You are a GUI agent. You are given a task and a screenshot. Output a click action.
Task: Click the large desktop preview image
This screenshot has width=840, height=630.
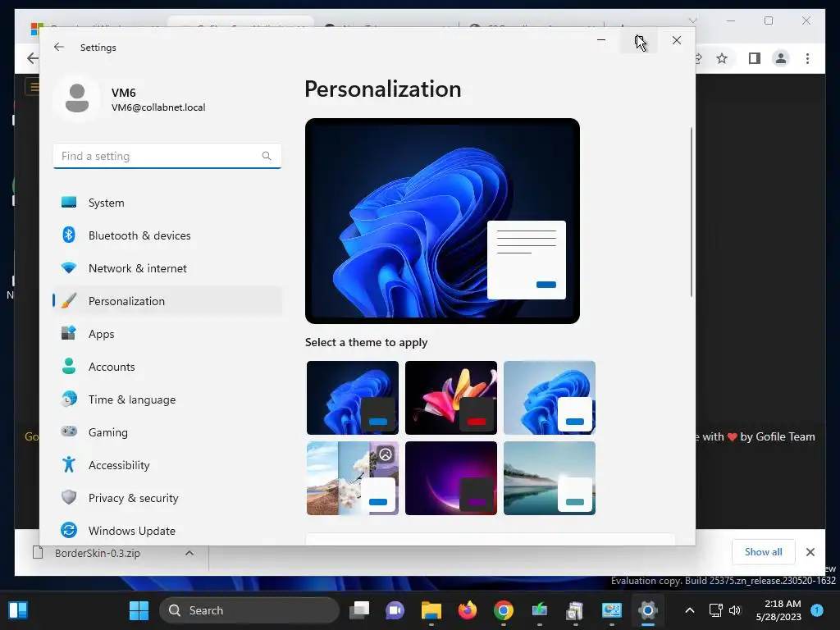point(442,221)
